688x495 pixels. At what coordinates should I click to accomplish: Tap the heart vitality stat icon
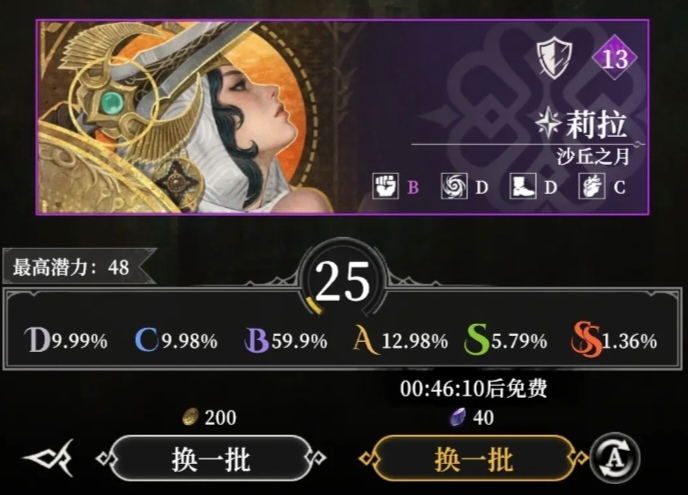(x=592, y=186)
